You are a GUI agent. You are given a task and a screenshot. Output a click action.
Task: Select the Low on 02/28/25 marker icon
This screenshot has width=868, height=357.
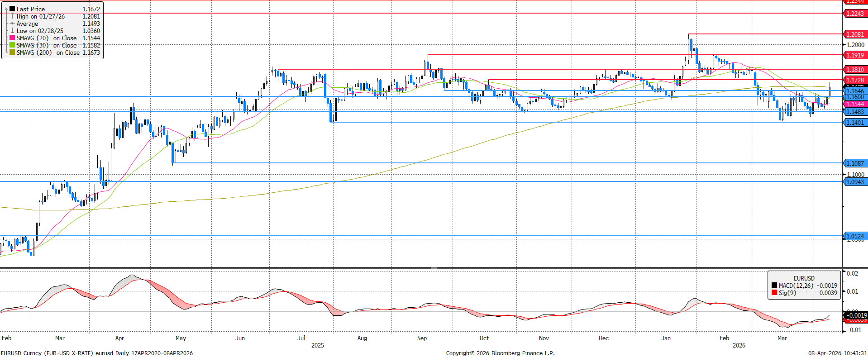[x=12, y=31]
